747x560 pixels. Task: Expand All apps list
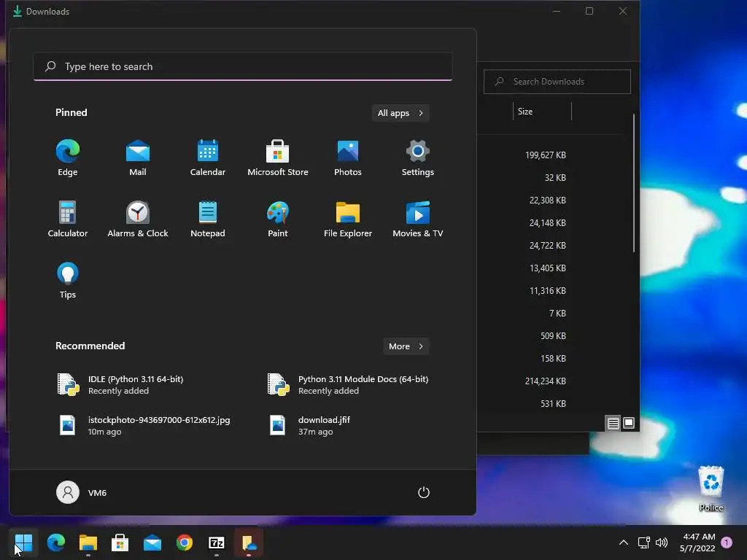(400, 113)
